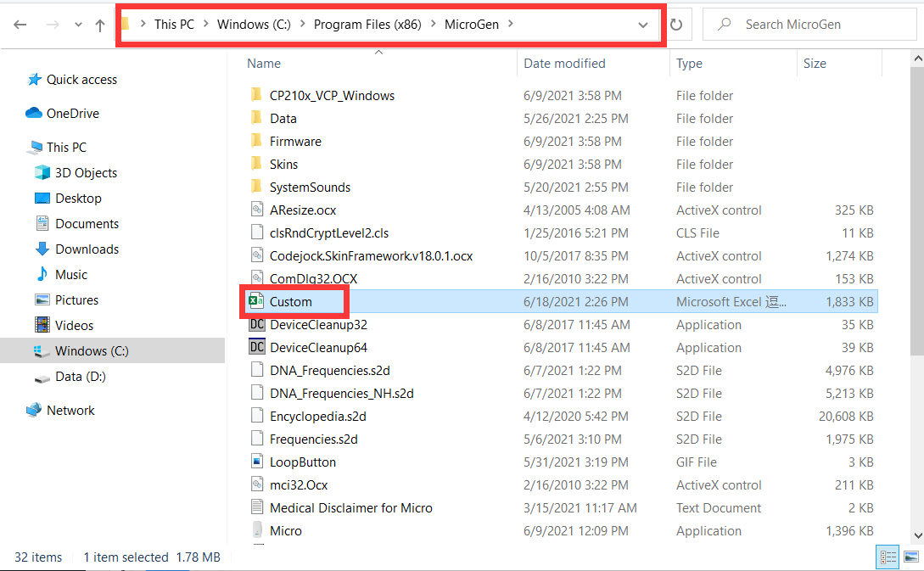Open Downloads in the sidebar
This screenshot has width=924, height=571.
click(x=87, y=249)
